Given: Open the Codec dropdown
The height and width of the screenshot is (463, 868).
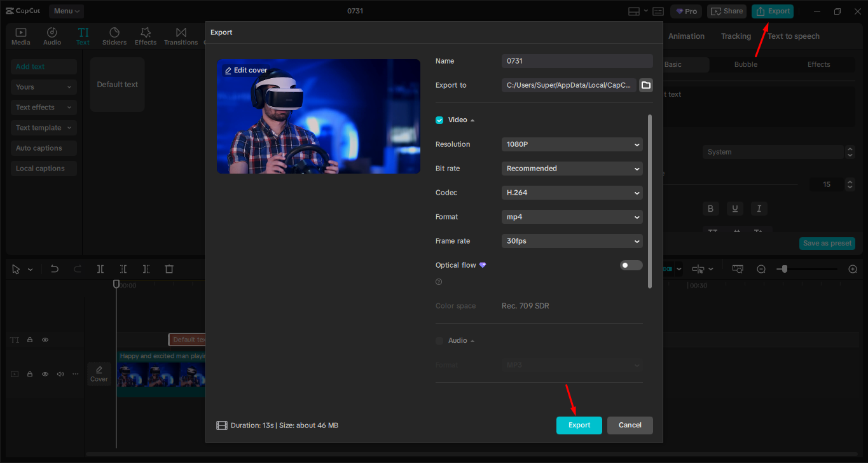Looking at the screenshot, I should tap(572, 192).
